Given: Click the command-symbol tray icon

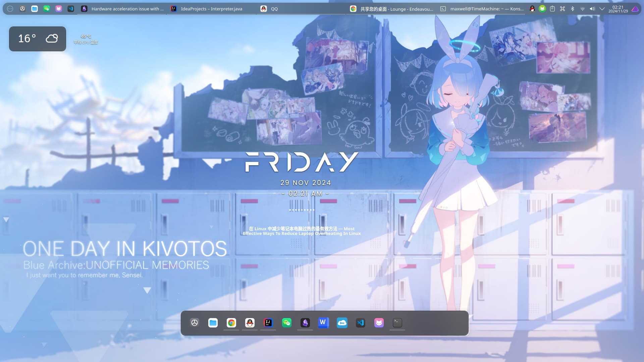Looking at the screenshot, I should point(562,9).
